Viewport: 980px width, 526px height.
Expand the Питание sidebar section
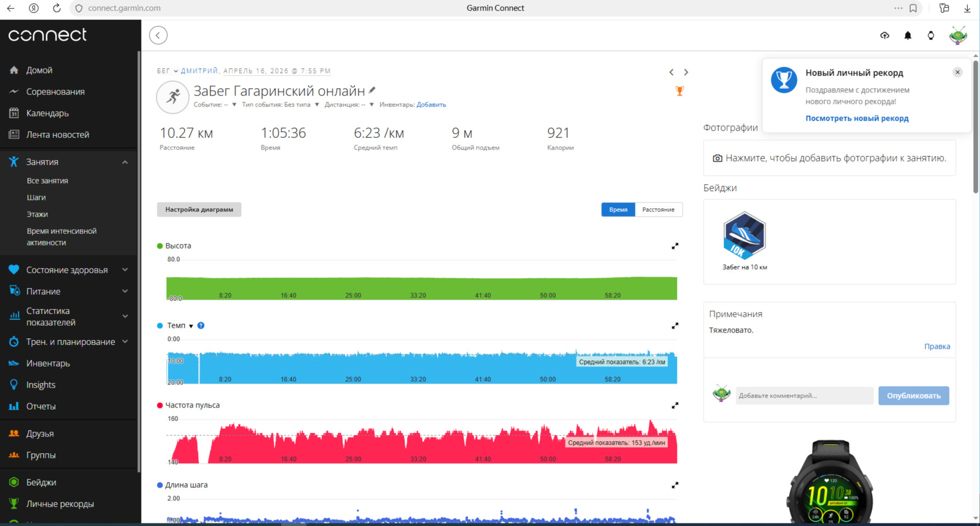125,291
